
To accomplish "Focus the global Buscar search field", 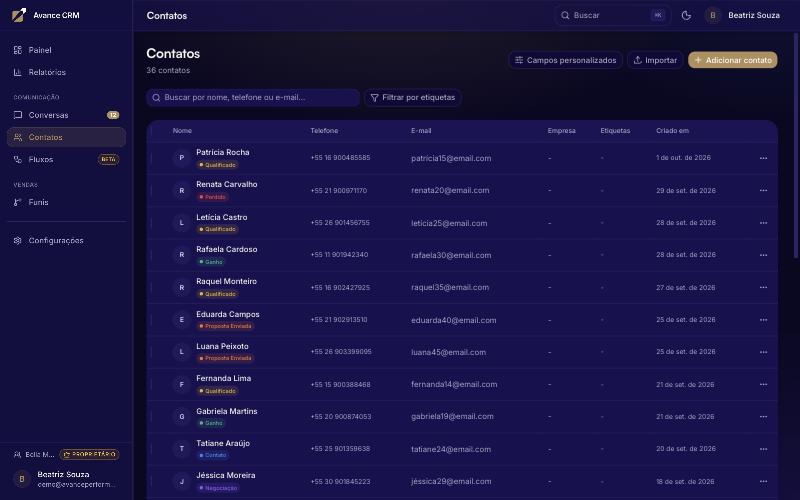I will click(613, 15).
